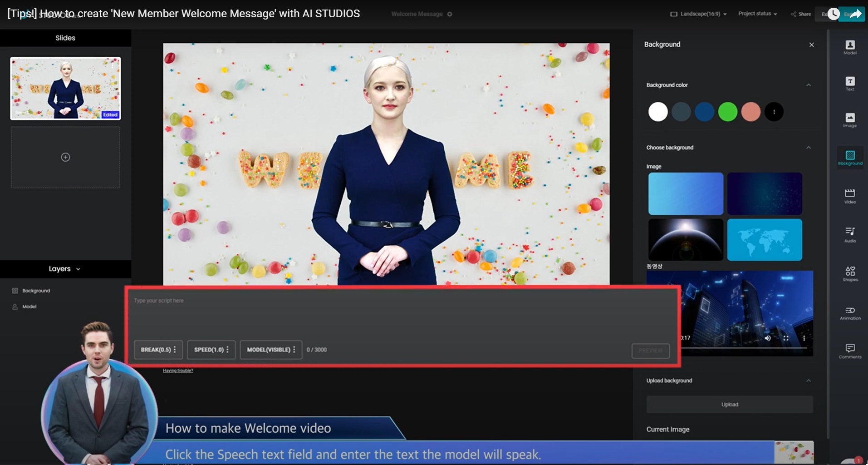
Task: Open the Shapes panel in right sidebar
Action: [x=850, y=274]
